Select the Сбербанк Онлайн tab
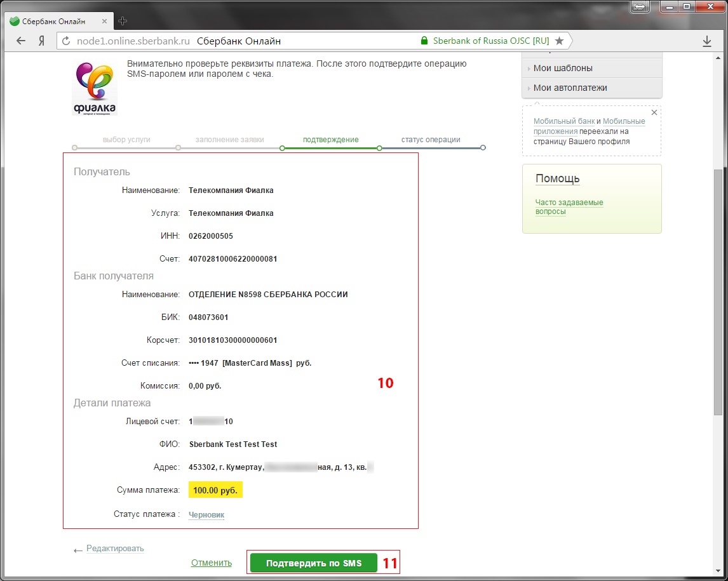The width and height of the screenshot is (728, 581). click(59, 21)
